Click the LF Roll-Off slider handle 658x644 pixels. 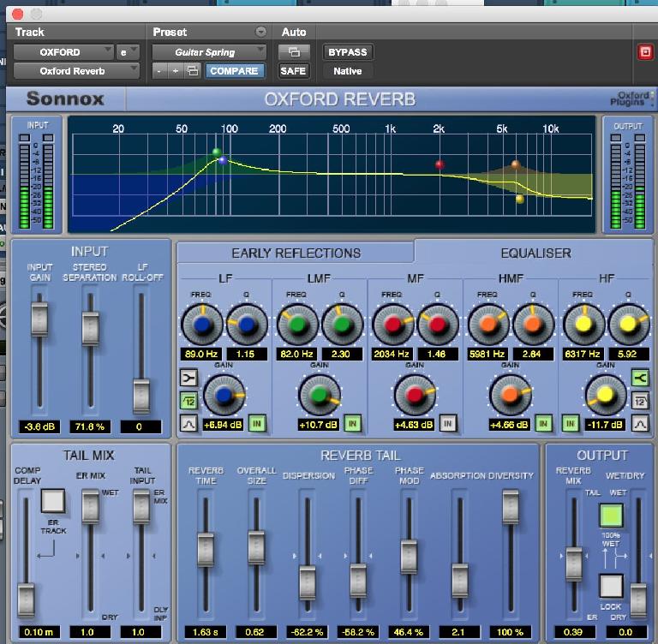(141, 396)
